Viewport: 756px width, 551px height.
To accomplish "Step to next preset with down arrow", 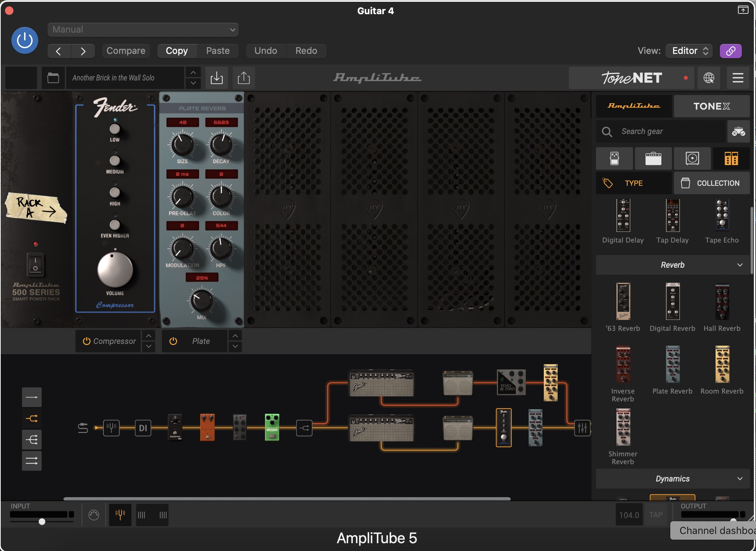I will pyautogui.click(x=193, y=83).
